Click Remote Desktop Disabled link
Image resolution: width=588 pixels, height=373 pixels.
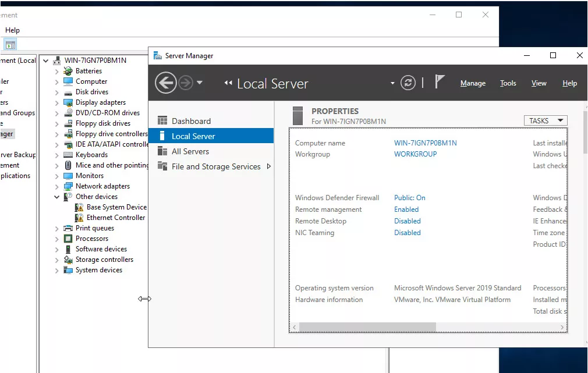pyautogui.click(x=408, y=221)
